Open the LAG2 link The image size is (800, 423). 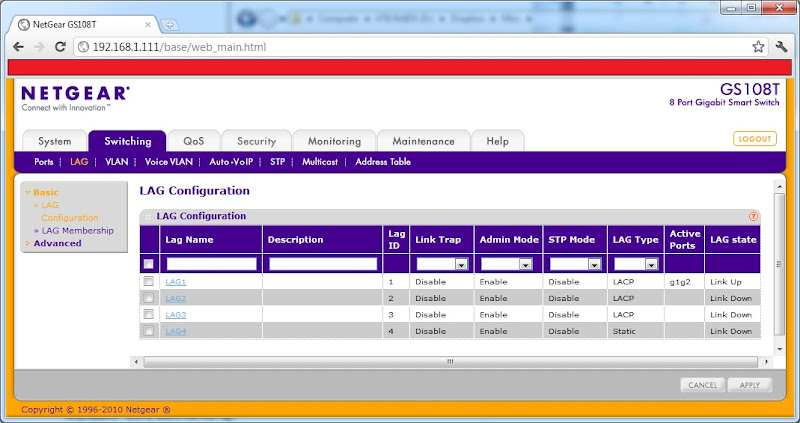(x=176, y=298)
